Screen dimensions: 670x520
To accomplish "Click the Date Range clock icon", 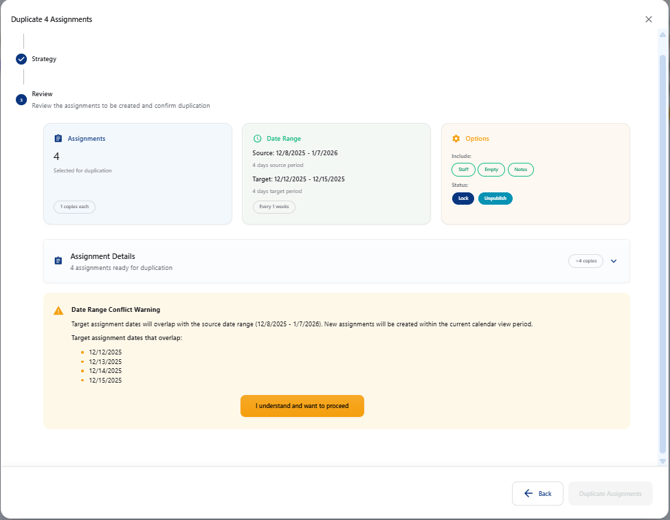I will [257, 139].
